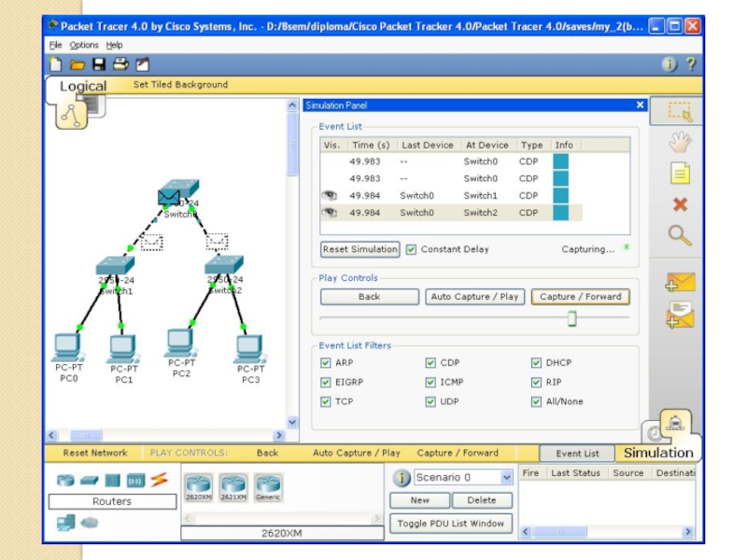Image resolution: width=747 pixels, height=560 pixels.
Task: Disable the Constant Delay checkbox
Action: pyautogui.click(x=411, y=249)
